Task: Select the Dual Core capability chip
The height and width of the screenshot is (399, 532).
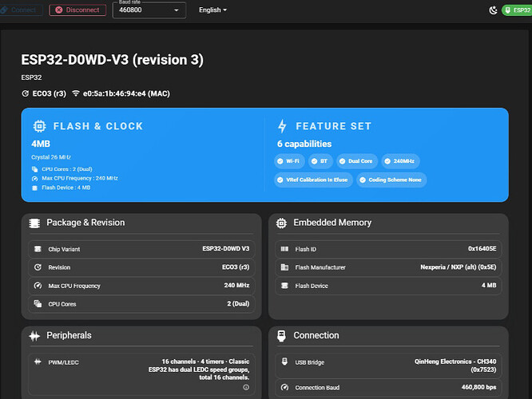Action: tap(357, 161)
